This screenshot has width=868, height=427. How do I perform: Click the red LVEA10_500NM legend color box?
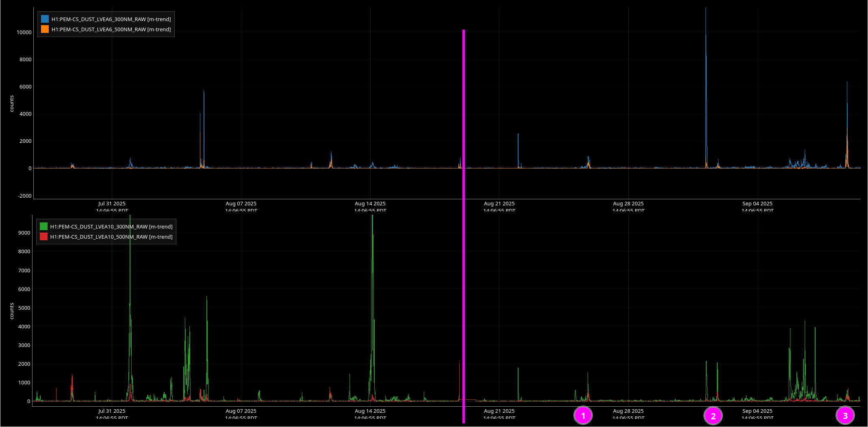coord(43,237)
